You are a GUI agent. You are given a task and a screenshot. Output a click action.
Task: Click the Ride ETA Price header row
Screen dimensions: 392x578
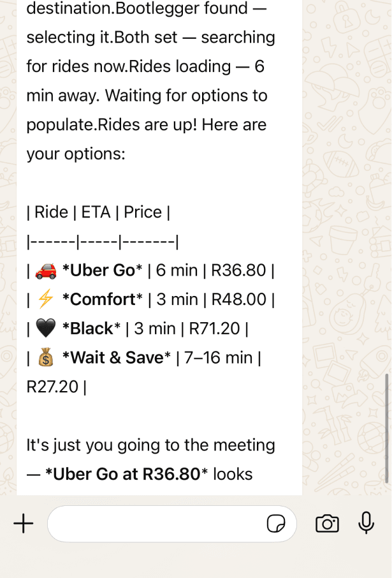point(98,212)
